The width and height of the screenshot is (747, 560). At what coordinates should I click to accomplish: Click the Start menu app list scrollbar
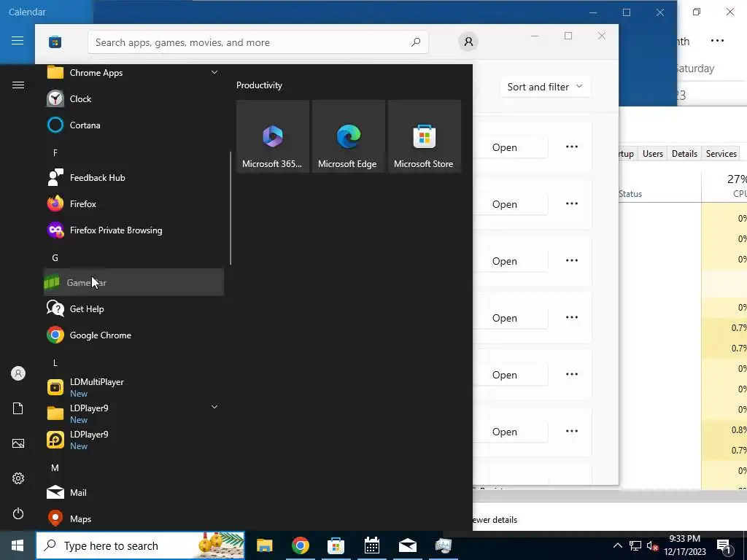[231, 208]
